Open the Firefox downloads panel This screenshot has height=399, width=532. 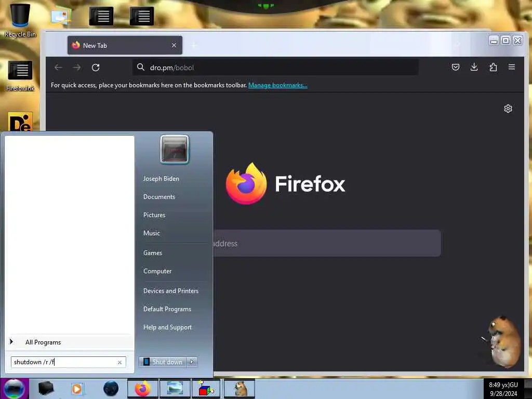474,67
